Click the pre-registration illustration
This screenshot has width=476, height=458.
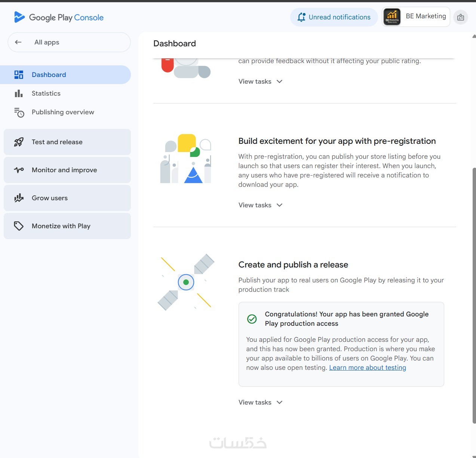click(186, 158)
